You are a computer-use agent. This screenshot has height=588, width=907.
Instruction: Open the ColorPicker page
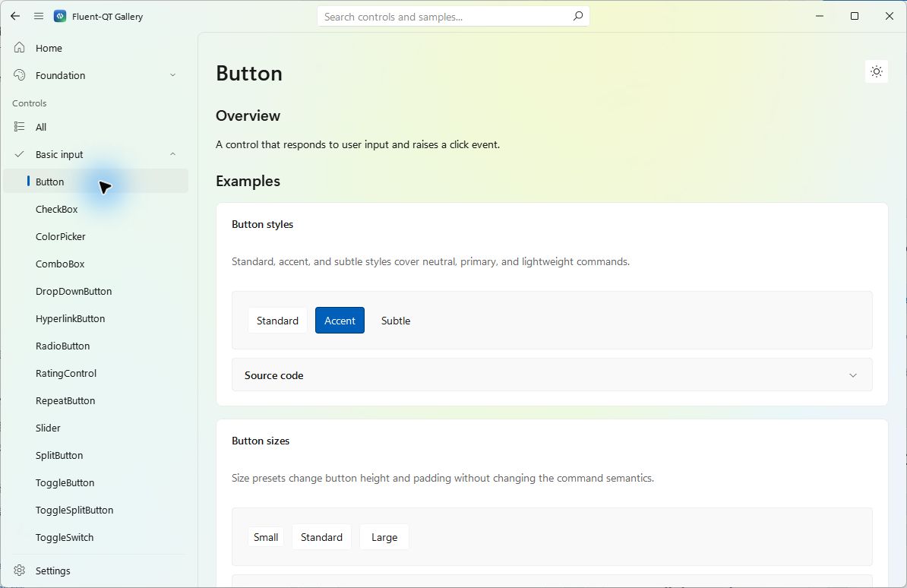tap(60, 236)
